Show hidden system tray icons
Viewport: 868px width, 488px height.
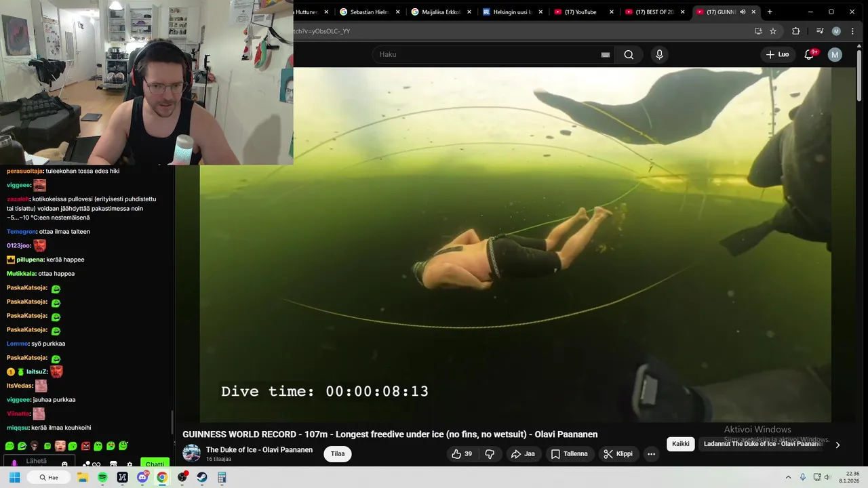pos(788,477)
